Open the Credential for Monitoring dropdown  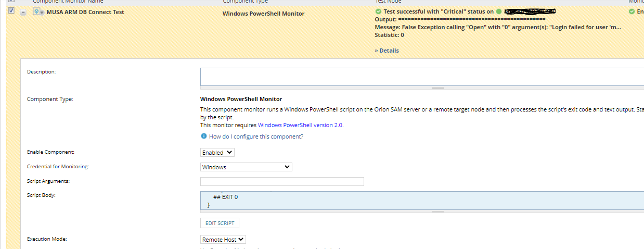click(246, 167)
